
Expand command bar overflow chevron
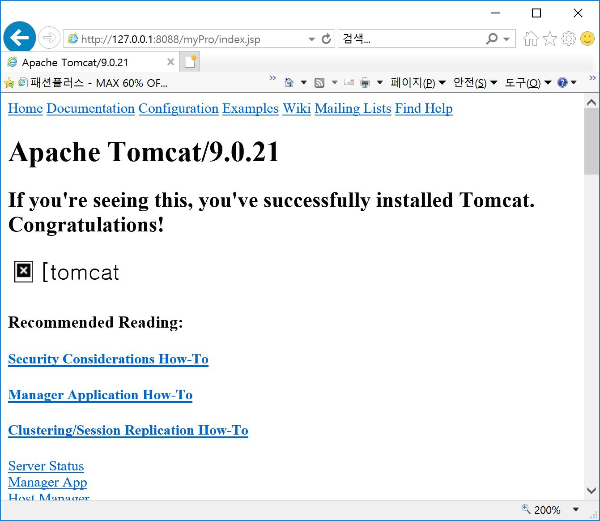[592, 78]
